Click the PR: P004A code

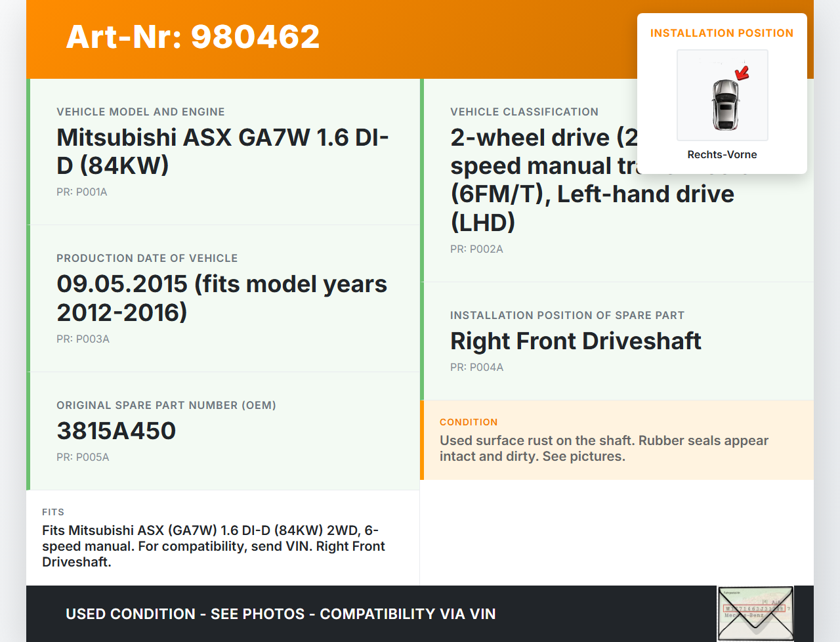click(476, 368)
